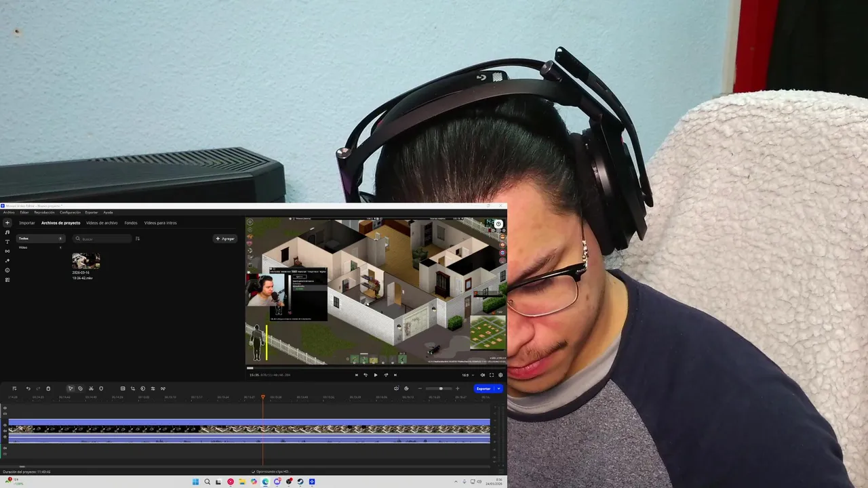Screen dimensions: 868x488
Task: Switch to Vídeos de archivo tab
Action: [102, 223]
